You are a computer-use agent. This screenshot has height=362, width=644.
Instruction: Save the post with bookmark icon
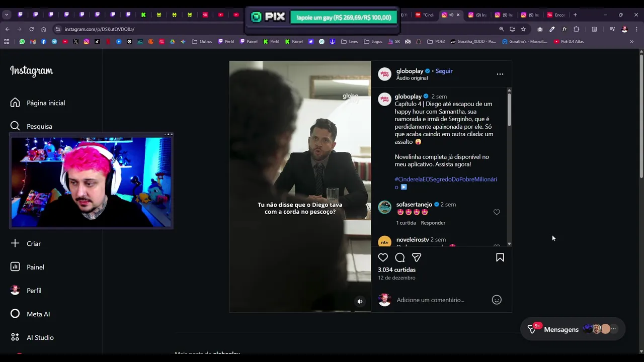coord(500,257)
